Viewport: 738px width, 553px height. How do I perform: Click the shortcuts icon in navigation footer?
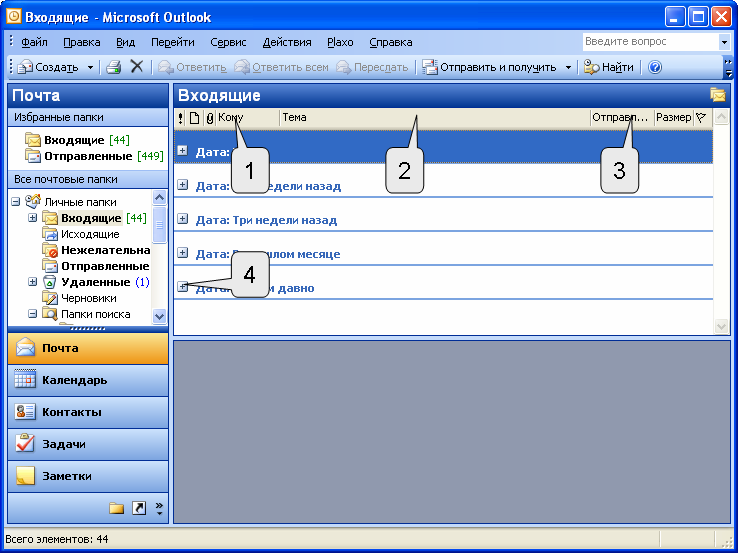(139, 508)
